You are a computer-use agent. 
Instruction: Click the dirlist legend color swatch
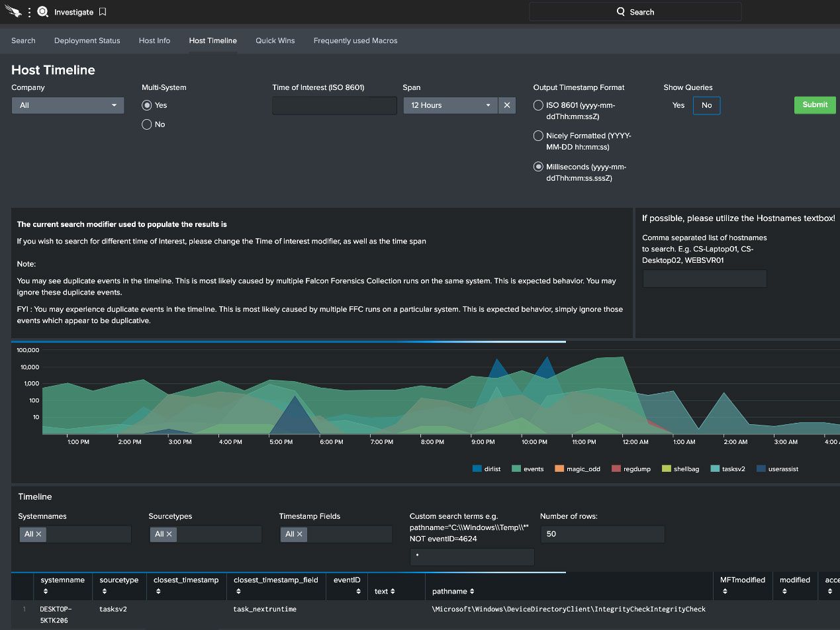(477, 469)
